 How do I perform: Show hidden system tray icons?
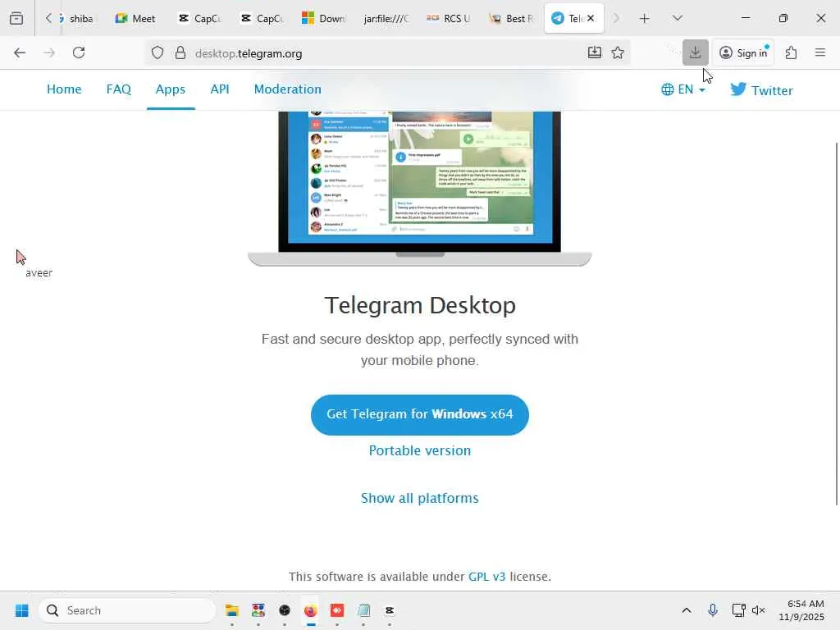pos(687,610)
